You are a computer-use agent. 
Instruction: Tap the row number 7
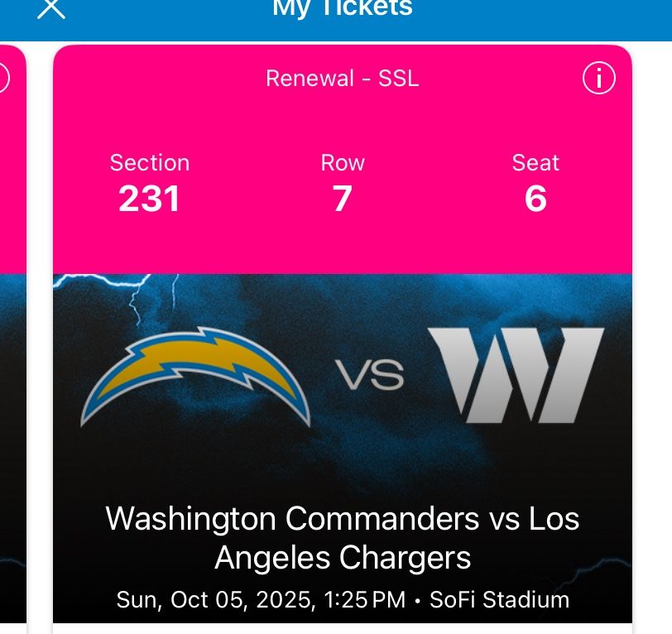(x=343, y=199)
